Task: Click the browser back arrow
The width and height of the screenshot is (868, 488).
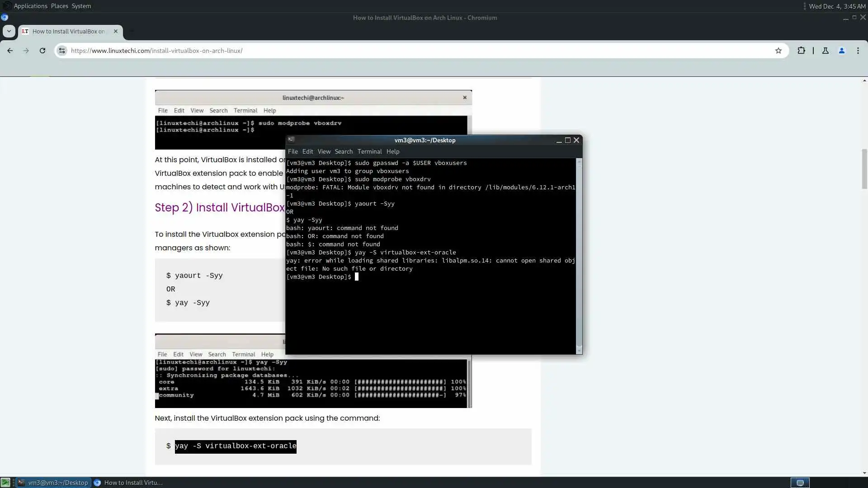Action: click(10, 51)
